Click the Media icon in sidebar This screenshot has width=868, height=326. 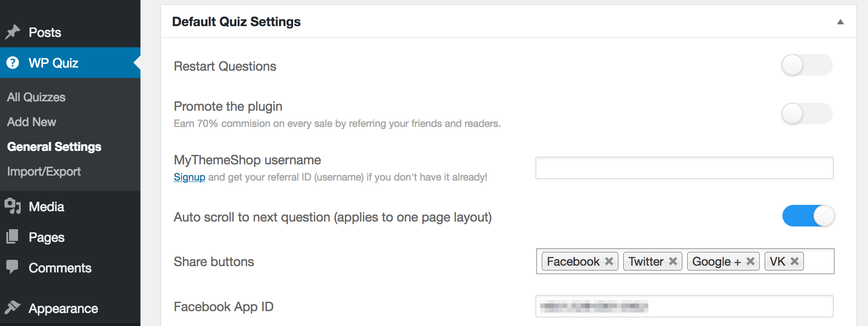coord(13,206)
